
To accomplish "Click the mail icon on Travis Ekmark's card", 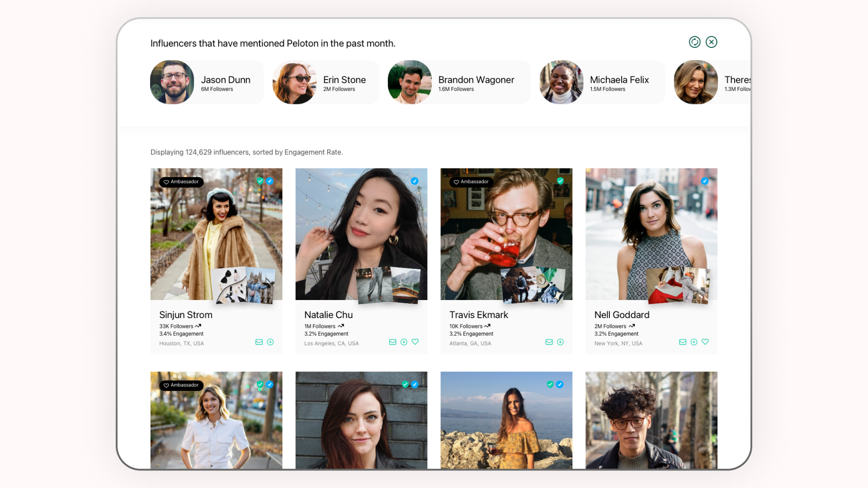I will click(549, 342).
